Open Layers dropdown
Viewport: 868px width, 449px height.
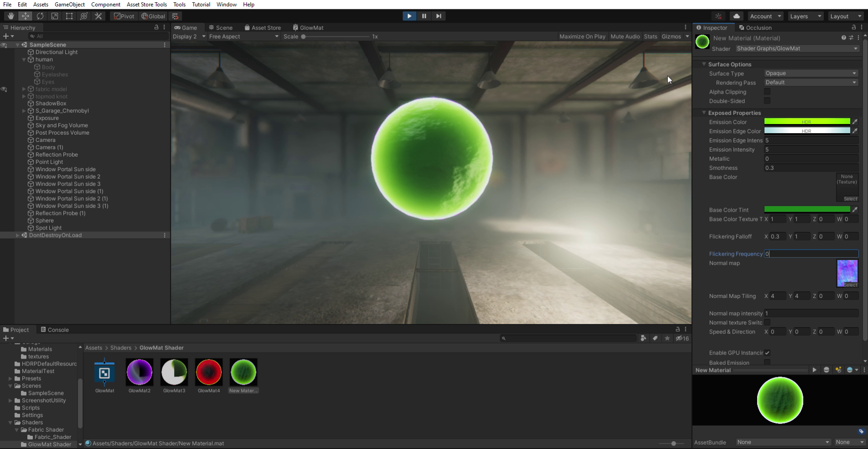click(x=805, y=16)
